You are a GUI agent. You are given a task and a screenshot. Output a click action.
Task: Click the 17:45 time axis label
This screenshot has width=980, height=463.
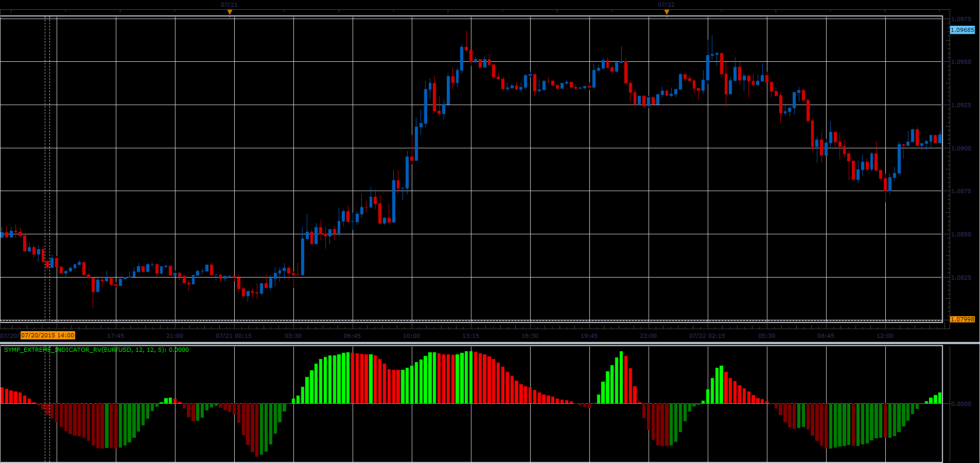(115, 336)
